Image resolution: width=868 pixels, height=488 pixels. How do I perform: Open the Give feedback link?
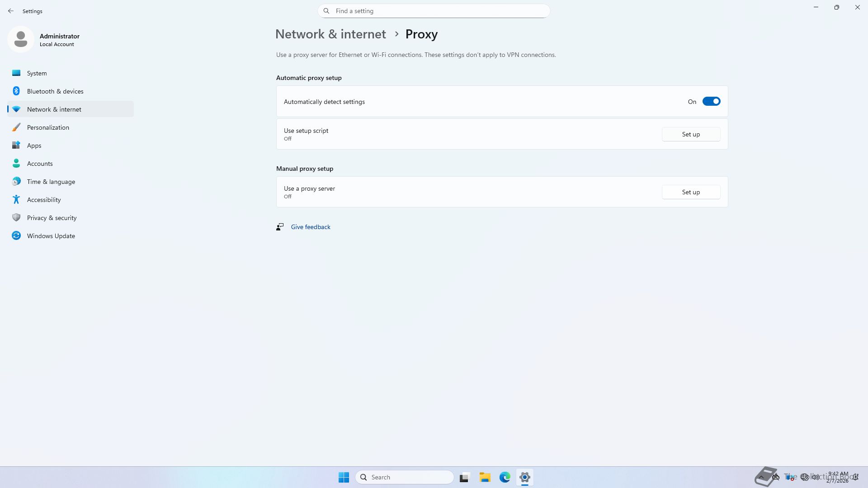click(x=310, y=227)
